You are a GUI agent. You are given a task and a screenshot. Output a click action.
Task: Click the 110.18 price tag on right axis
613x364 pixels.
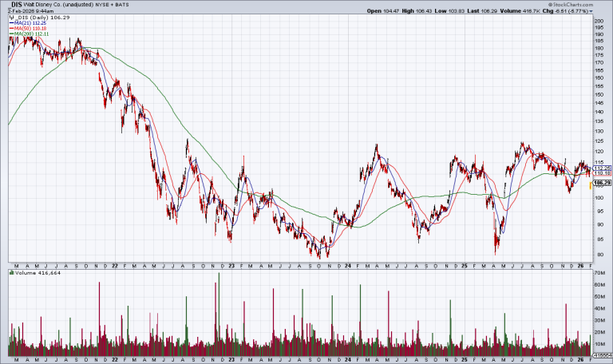601,173
